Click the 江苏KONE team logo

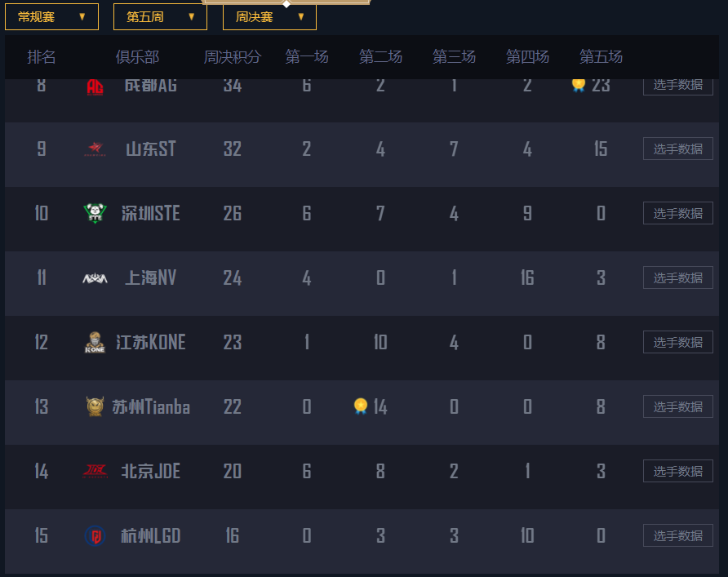95,343
